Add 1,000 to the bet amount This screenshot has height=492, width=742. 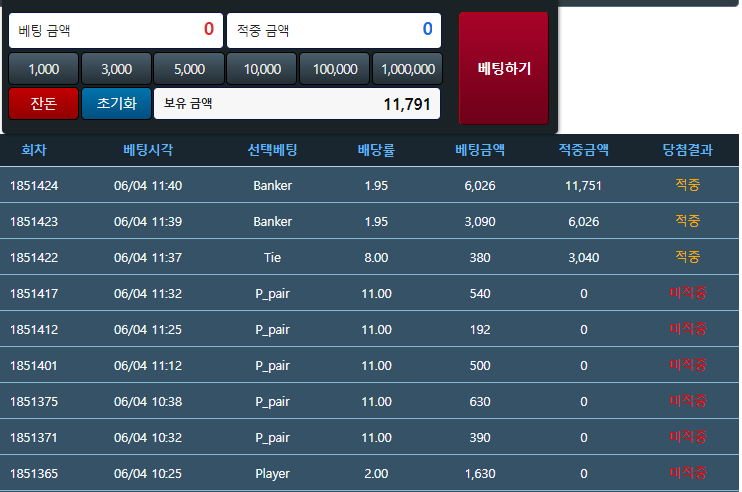tap(44, 69)
